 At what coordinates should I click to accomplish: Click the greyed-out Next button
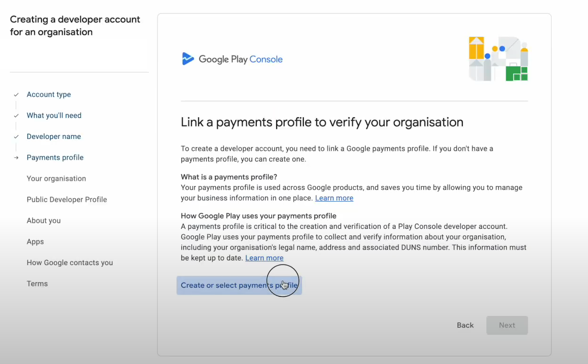pos(507,325)
